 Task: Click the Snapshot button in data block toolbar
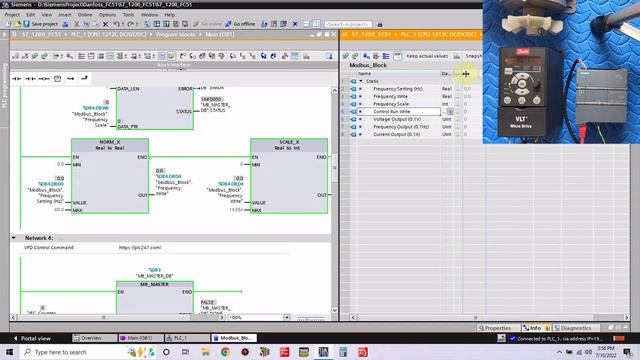tap(473, 56)
